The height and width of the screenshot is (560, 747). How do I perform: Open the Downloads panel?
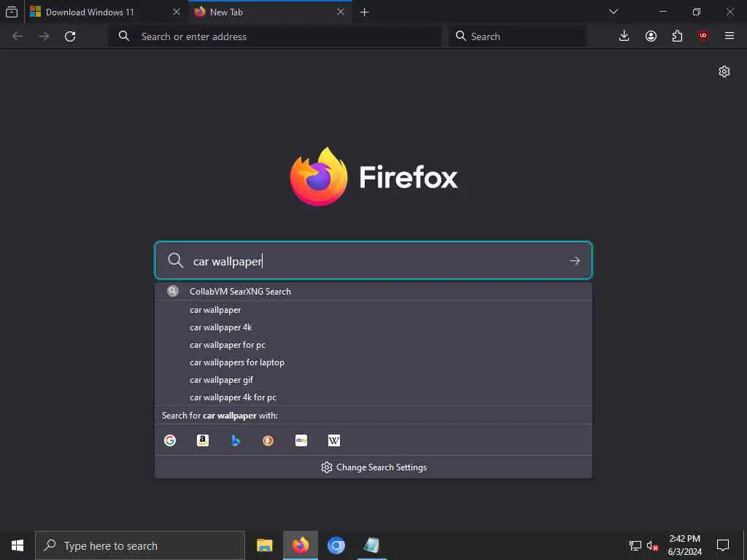tap(624, 36)
